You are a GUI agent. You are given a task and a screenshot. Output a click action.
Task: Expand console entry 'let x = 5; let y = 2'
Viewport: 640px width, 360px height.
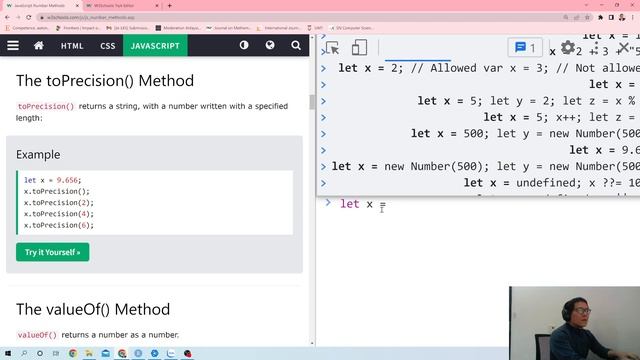coord(324,101)
